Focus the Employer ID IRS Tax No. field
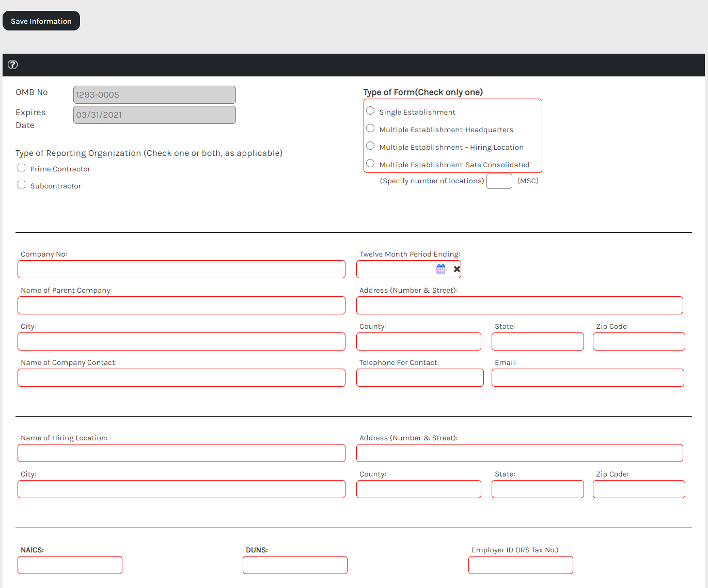708x588 pixels. point(521,565)
